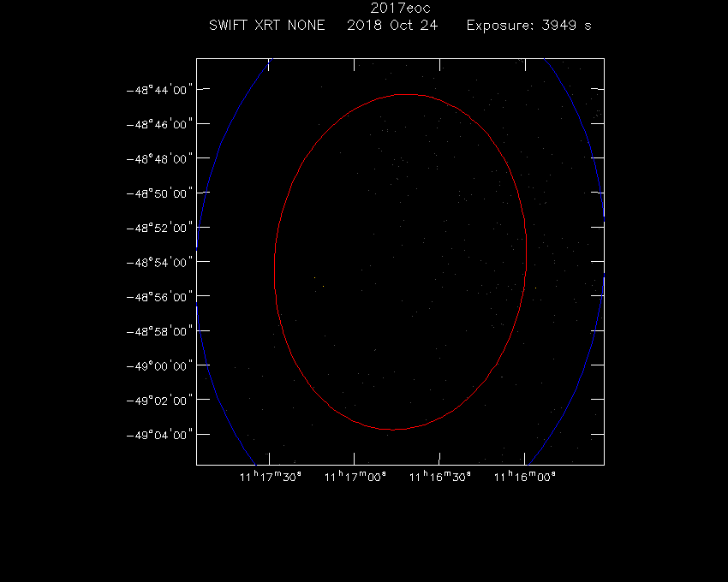Click right ascension label 11h17m30s
This screenshot has height=582, width=728.
click(x=270, y=477)
